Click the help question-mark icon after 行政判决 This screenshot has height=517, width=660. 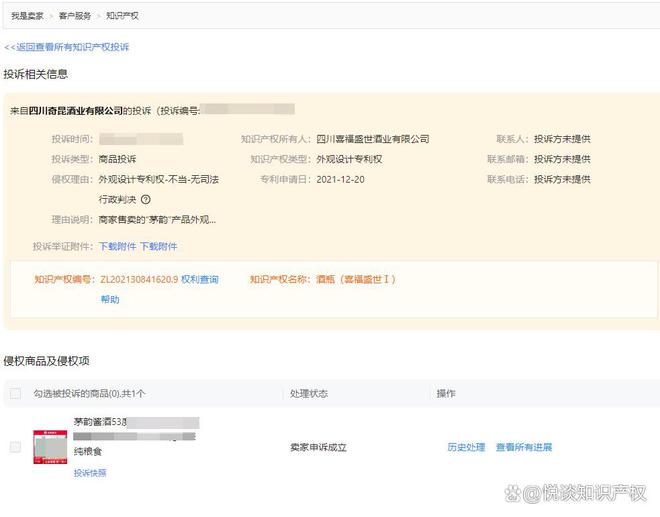(146, 200)
